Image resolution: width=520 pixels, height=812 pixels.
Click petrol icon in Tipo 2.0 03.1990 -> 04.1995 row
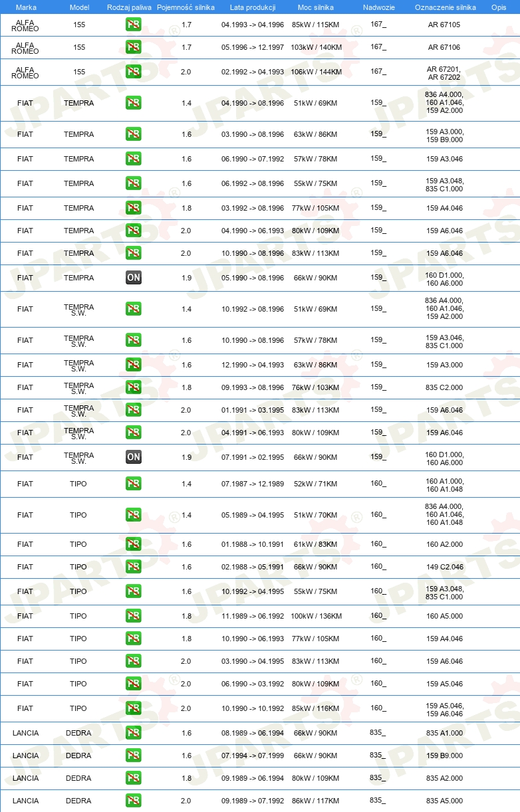click(134, 661)
